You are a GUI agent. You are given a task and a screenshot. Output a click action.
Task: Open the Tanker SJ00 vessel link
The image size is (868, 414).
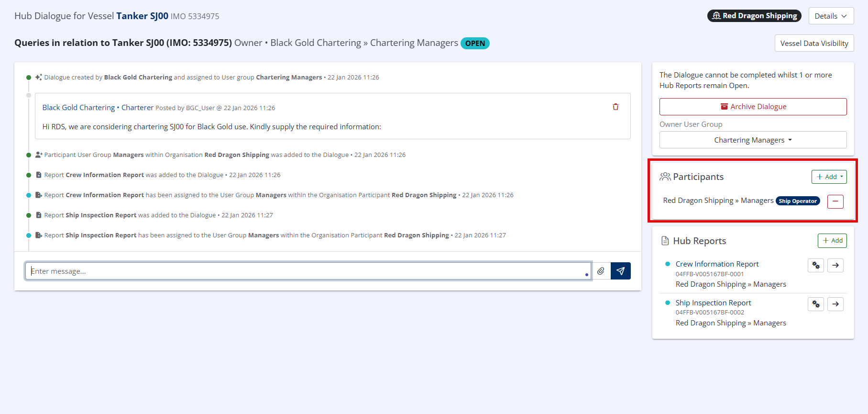pos(142,16)
